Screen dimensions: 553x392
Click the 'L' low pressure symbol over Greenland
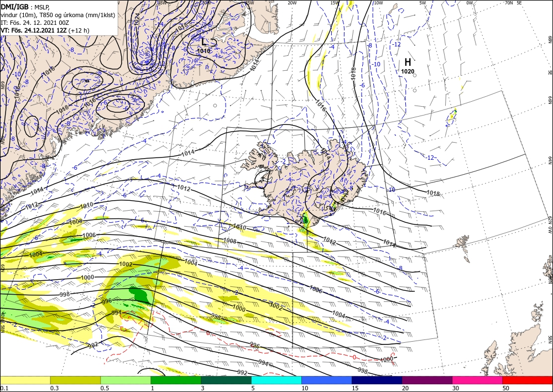[204, 41]
